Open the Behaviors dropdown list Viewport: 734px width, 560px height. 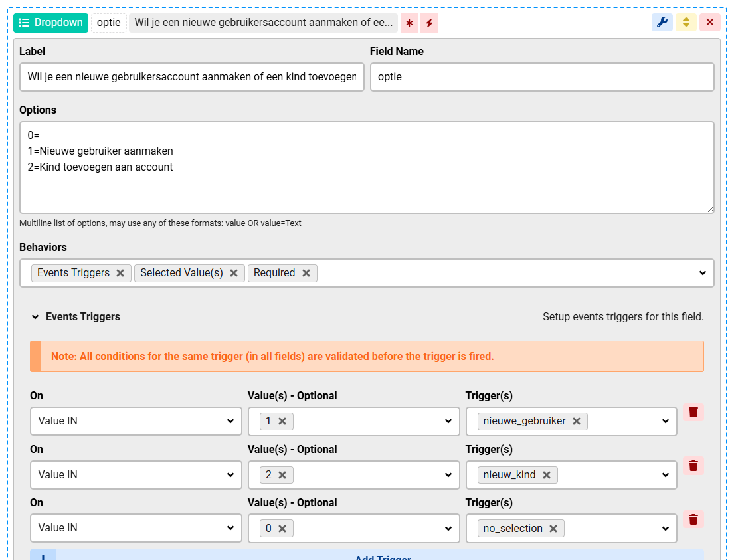[702, 273]
